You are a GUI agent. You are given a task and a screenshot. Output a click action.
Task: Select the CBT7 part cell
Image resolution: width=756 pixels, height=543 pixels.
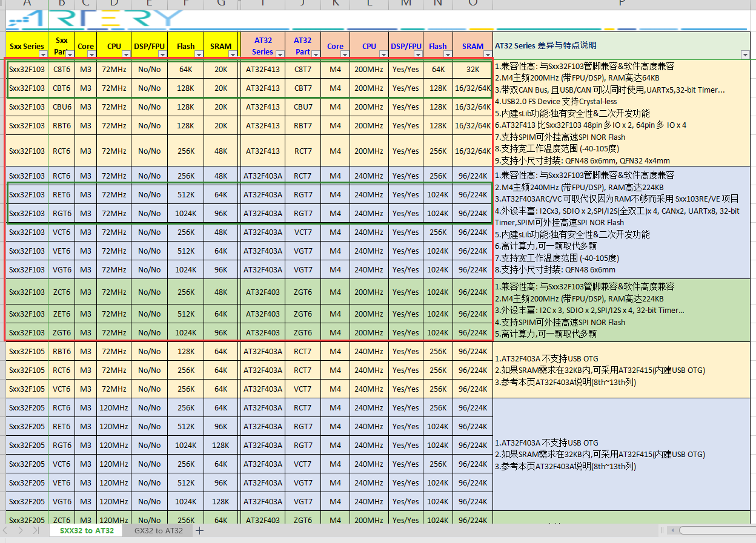303,88
